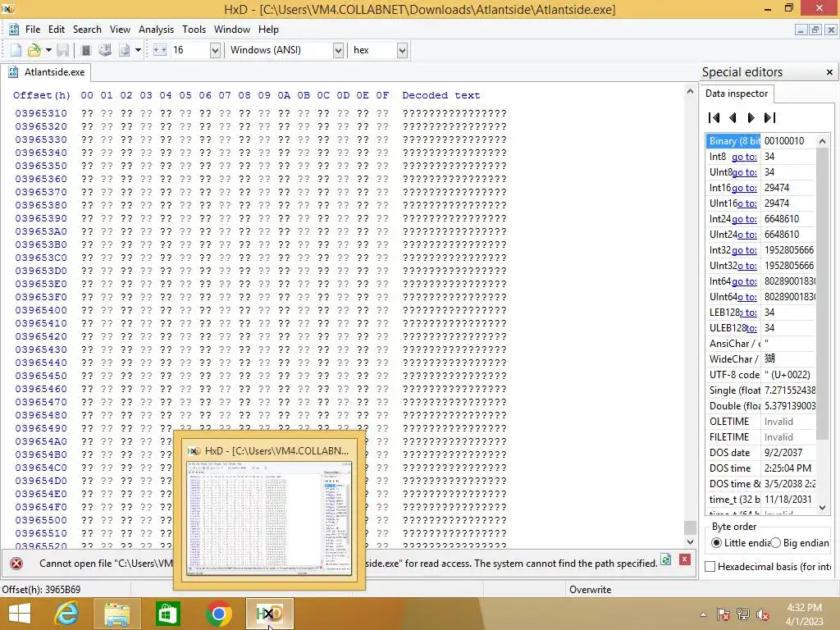Follow the Int16 go to link
The height and width of the screenshot is (630, 840).
coord(744,188)
